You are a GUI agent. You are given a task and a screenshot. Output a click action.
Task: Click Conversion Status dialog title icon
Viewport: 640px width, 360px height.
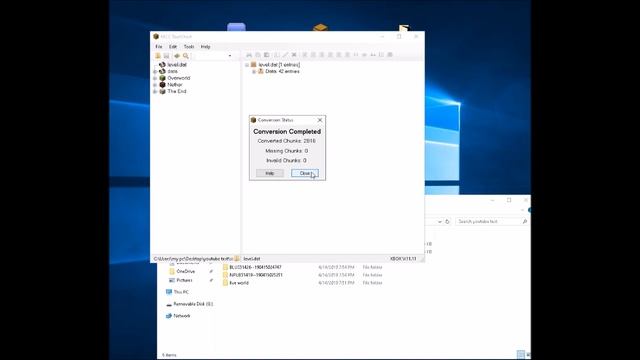[253, 120]
